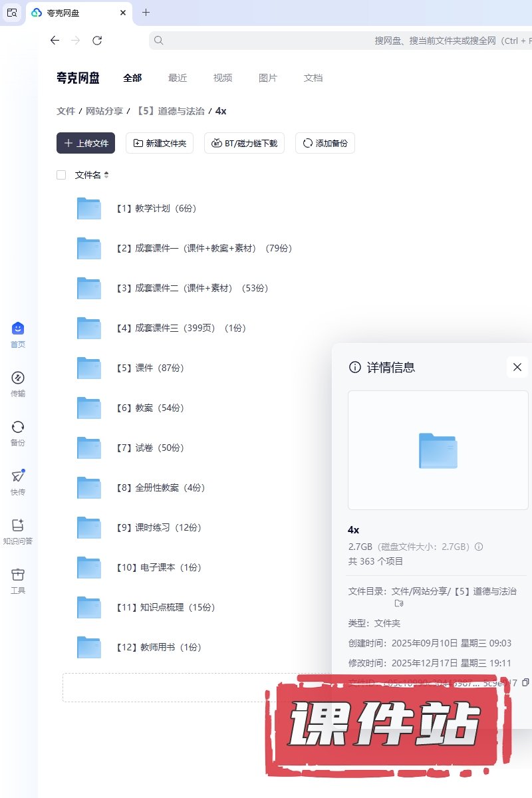Open the 快传 quick transfer icon
Image resolution: width=532 pixels, height=798 pixels.
click(x=18, y=476)
